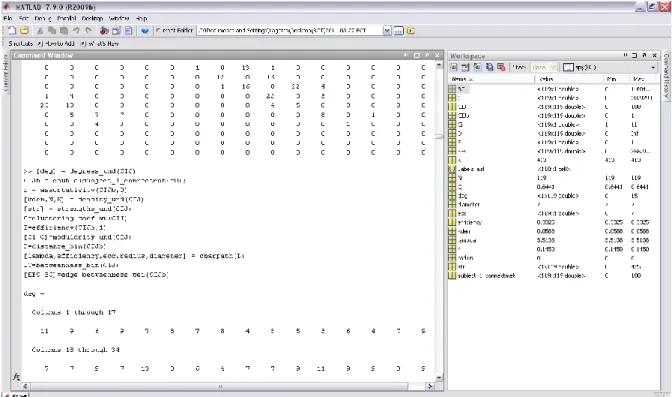This screenshot has width=672, height=397.
Task: Sort Workspace by the Min column header
Action: click(x=616, y=79)
